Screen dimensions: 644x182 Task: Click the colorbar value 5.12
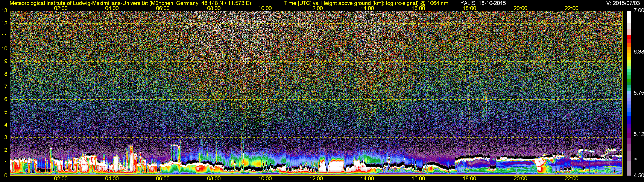[638, 134]
